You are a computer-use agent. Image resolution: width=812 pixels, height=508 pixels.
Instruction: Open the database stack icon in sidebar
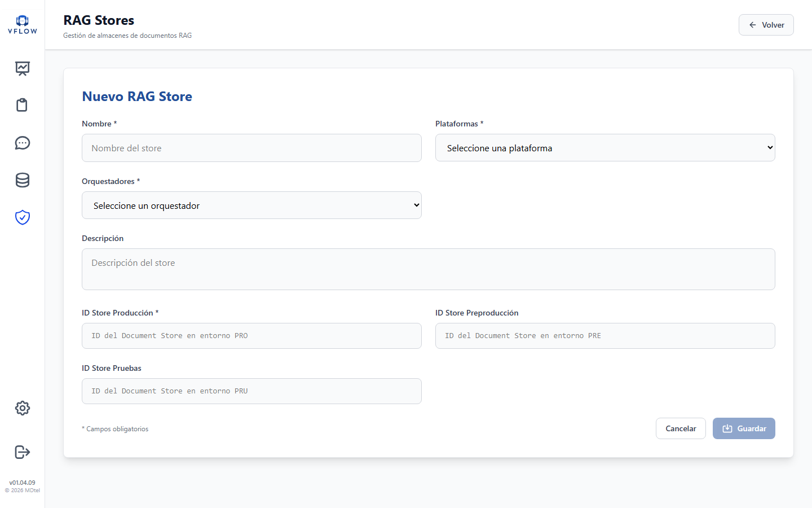(x=23, y=180)
